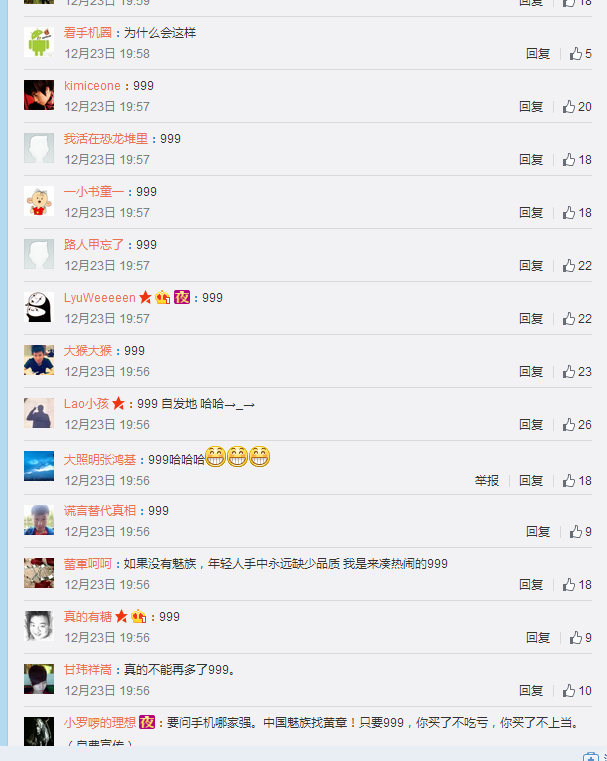The image size is (607, 761).
Task: Reply to 蕾軍呵呵's comment
Action: coord(531,584)
